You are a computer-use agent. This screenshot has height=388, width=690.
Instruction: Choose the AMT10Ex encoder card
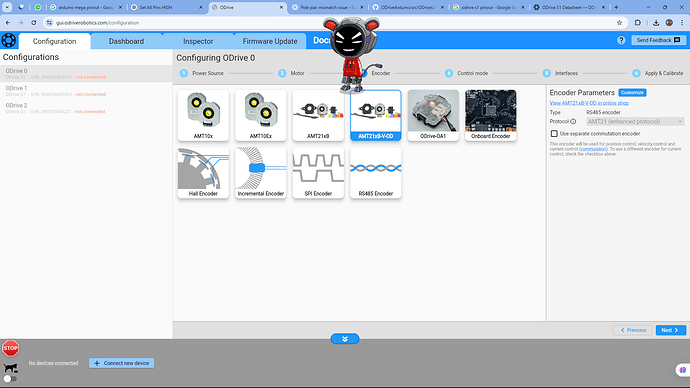pyautogui.click(x=261, y=115)
